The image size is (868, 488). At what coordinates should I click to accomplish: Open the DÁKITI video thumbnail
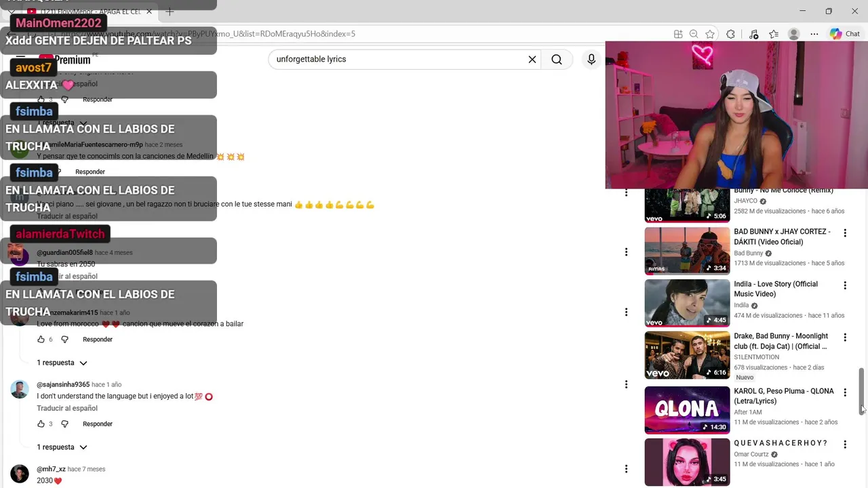[x=687, y=251]
